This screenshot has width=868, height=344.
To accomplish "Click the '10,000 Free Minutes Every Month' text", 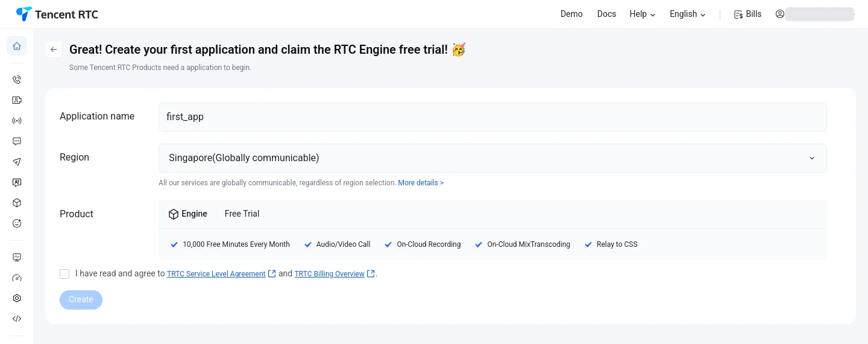I will click(x=236, y=244).
